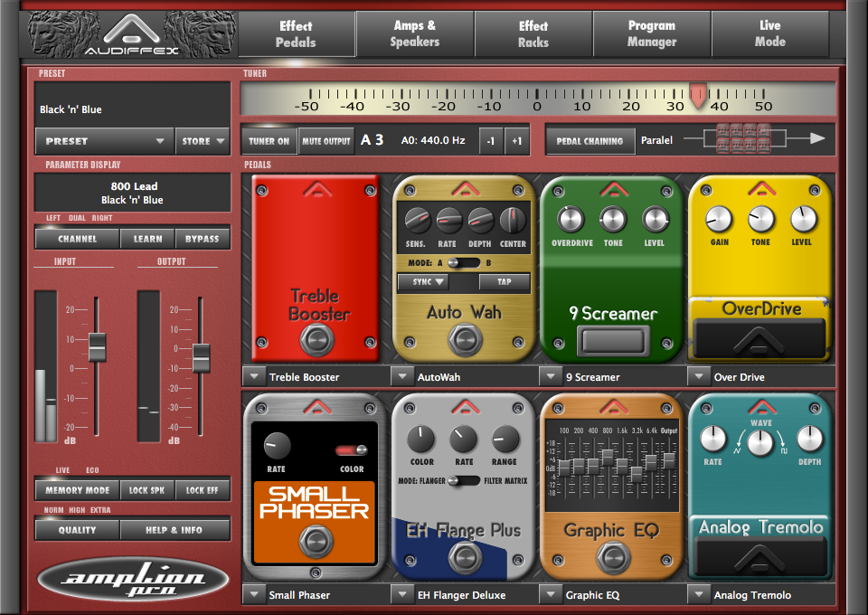Open the Treble Booster pedal selector arrow
Image resolution: width=868 pixels, height=615 pixels.
point(254,376)
